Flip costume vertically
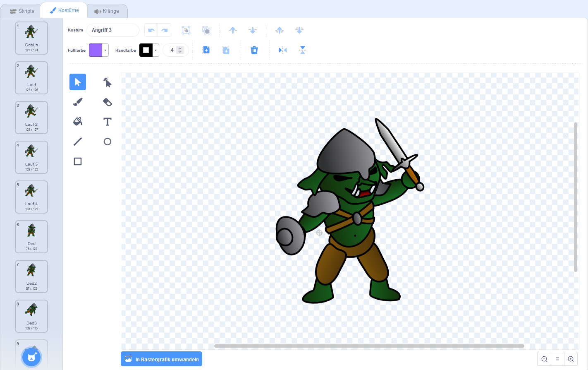 click(303, 50)
